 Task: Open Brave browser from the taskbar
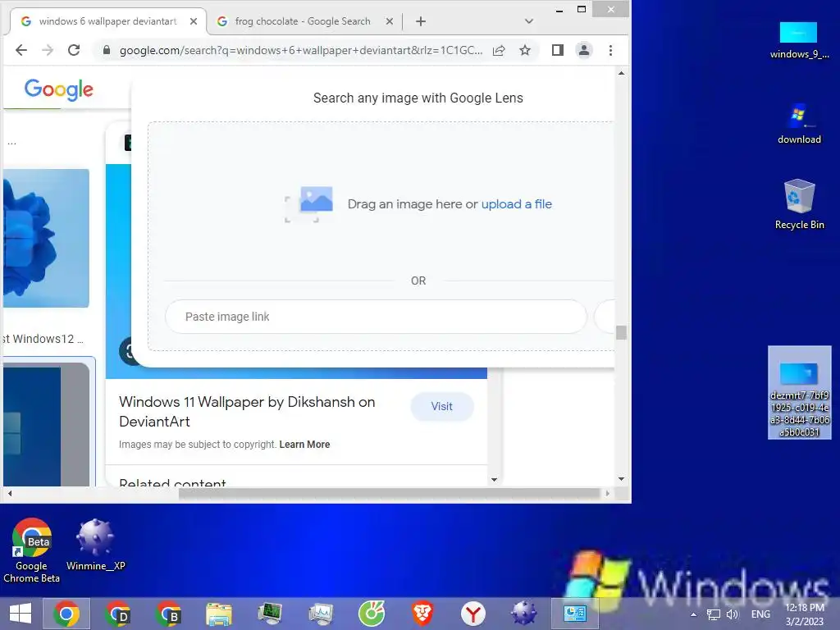[422, 614]
